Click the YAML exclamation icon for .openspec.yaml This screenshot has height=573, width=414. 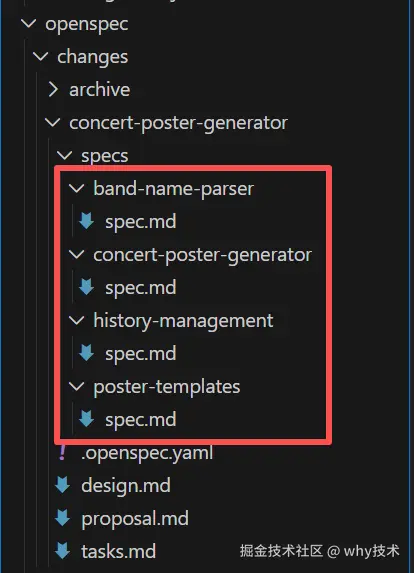click(x=62, y=452)
